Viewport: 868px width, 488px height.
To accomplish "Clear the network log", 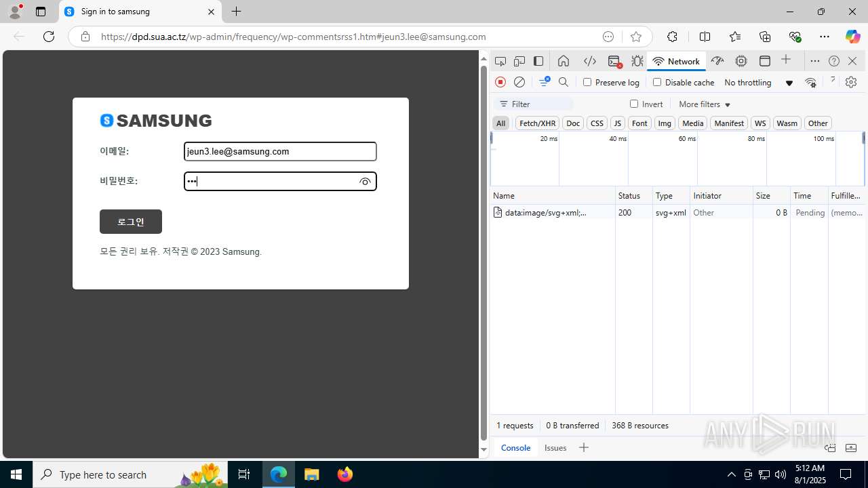I will [x=519, y=82].
